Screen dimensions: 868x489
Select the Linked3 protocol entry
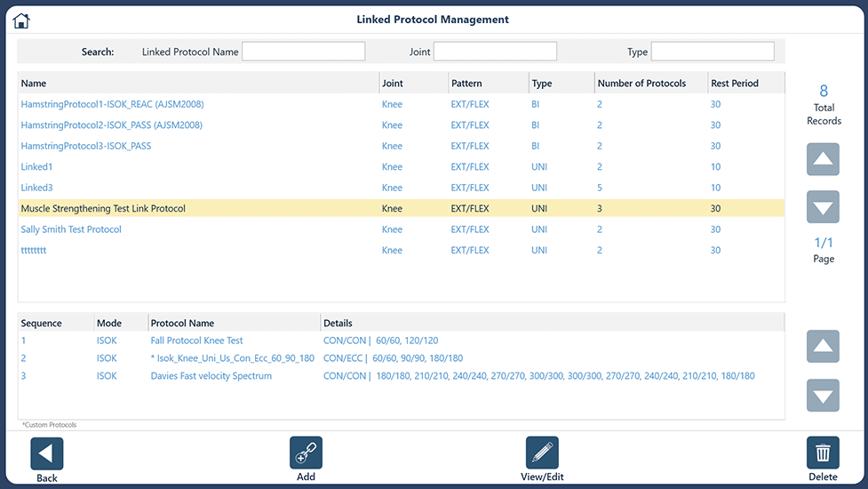[37, 188]
